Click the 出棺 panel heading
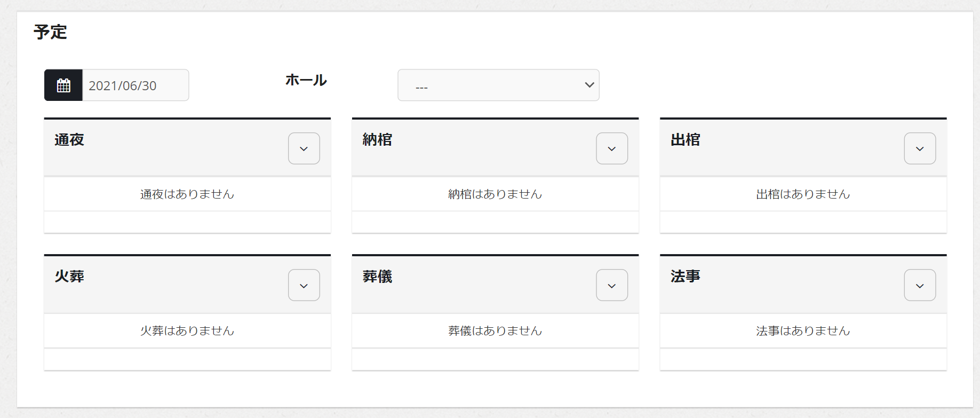The height and width of the screenshot is (418, 980). 685,140
